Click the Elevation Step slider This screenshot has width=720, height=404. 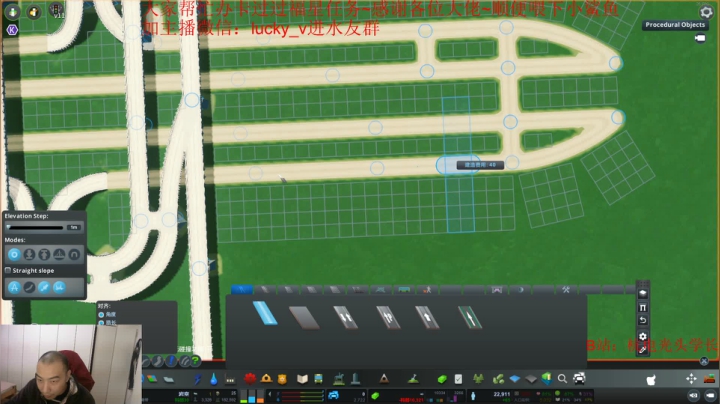pos(35,227)
